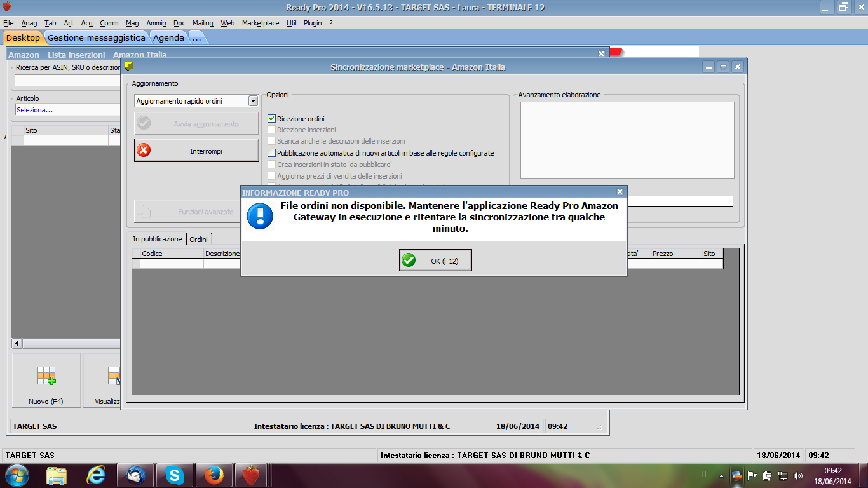Toggle Crea inserzioni in stato 'da pubblicare'

point(271,165)
